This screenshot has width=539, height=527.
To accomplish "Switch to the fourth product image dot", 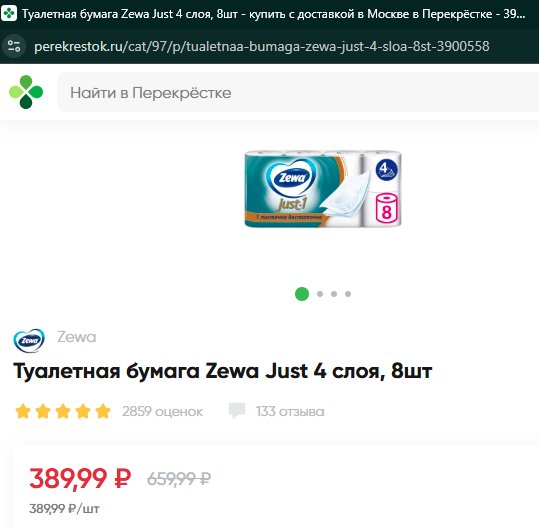I will click(348, 294).
